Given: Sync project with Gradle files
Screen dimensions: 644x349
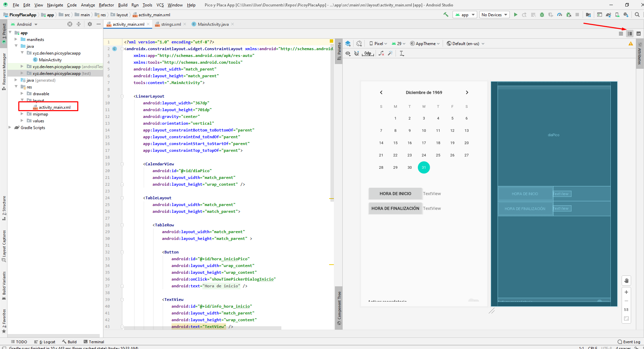Looking at the screenshot, I should pyautogui.click(x=608, y=15).
